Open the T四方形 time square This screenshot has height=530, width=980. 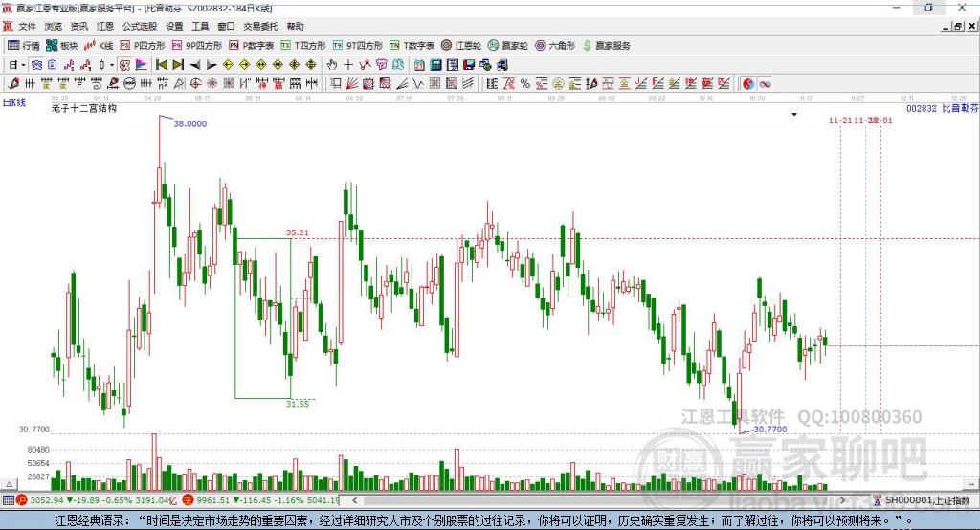(x=303, y=46)
